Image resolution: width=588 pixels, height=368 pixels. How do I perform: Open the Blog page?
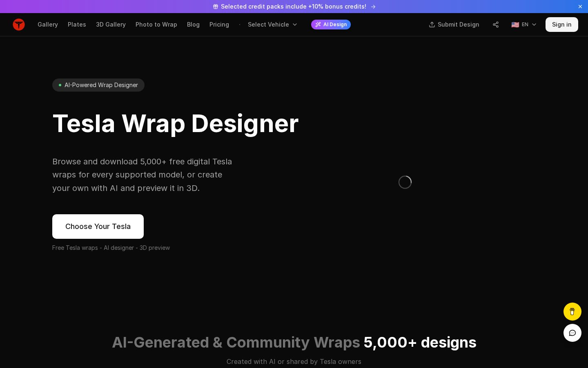pyautogui.click(x=193, y=25)
